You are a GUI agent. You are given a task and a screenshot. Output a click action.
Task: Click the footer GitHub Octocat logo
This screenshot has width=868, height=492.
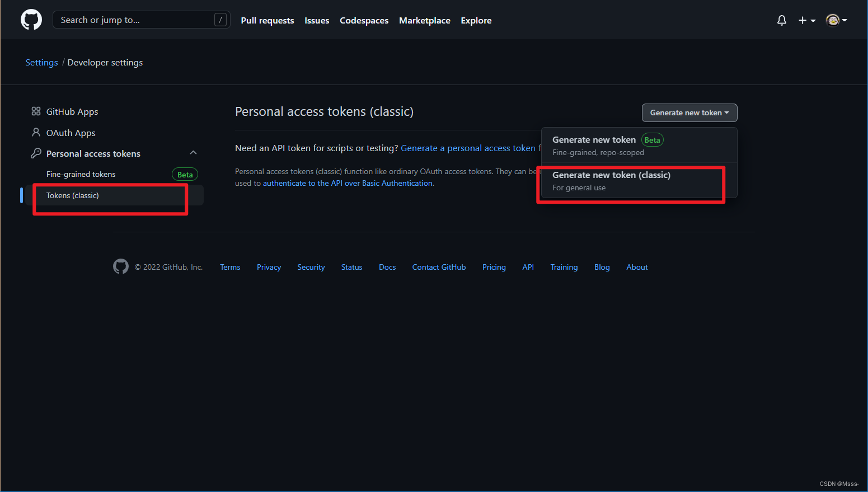point(121,266)
